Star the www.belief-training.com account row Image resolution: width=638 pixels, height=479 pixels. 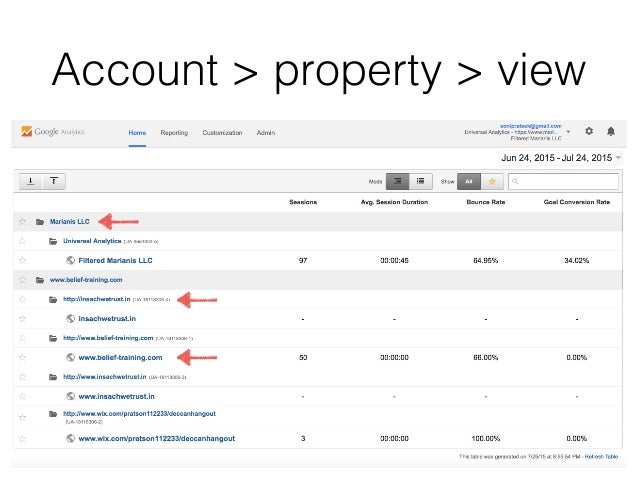22,280
